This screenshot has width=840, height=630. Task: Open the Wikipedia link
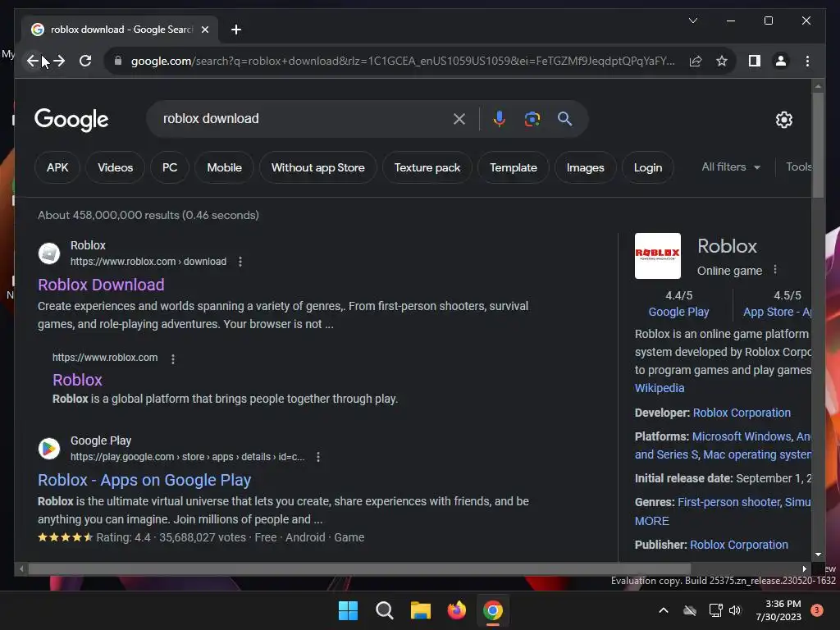660,388
